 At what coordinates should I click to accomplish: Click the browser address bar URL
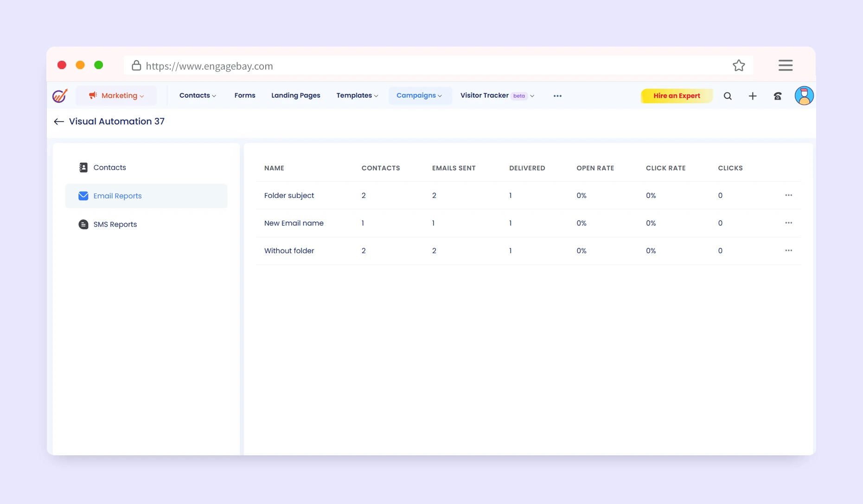point(209,66)
